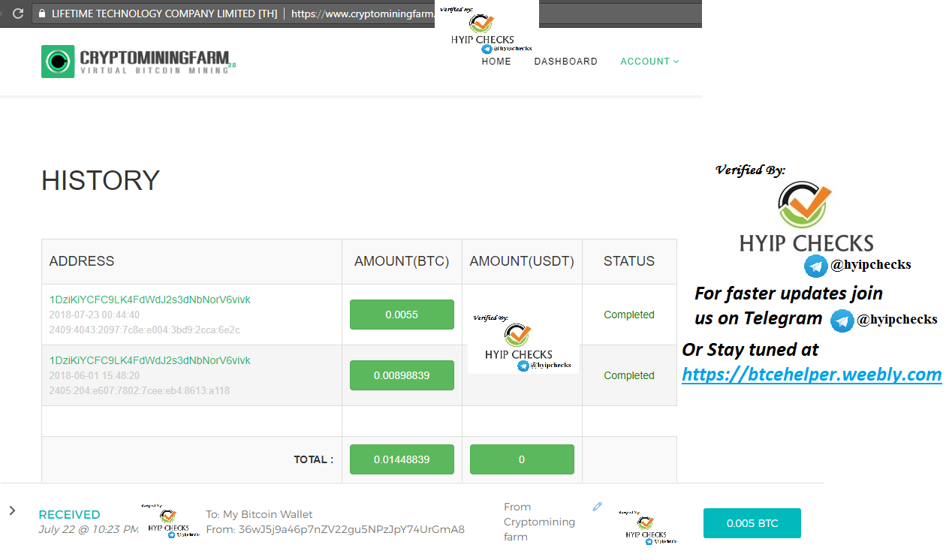This screenshot has height=560, width=949.
Task: Open the DASHBOARD menu item
Action: coord(566,62)
